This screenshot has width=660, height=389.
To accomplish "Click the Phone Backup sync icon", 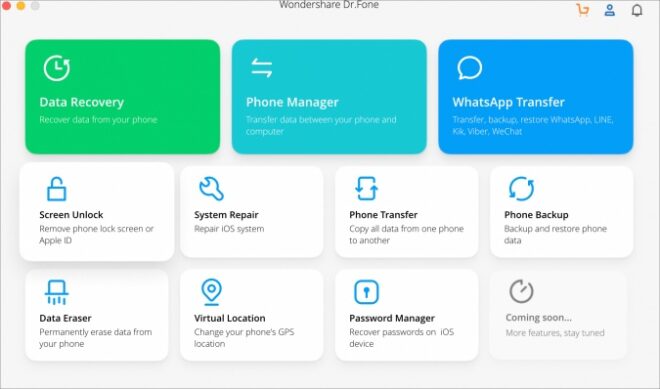I will 521,188.
